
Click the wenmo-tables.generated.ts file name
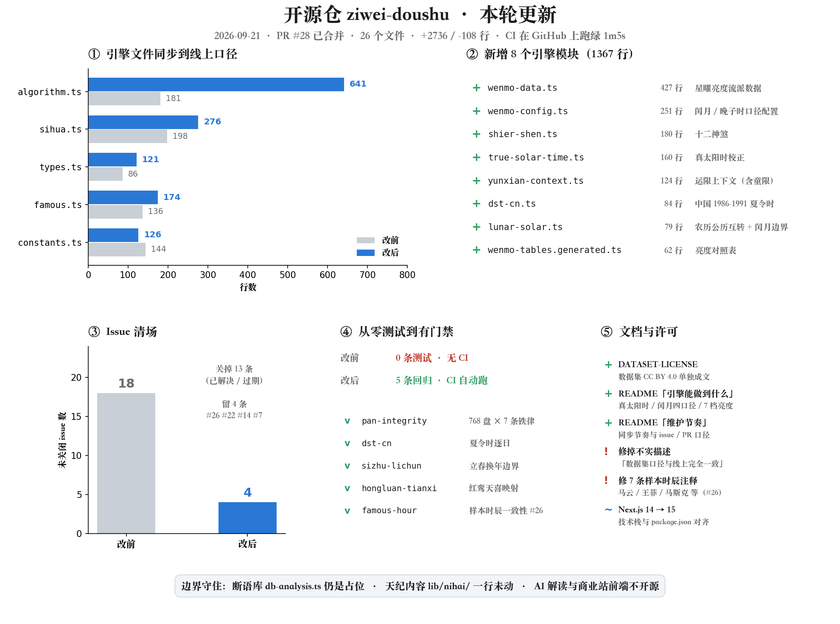click(554, 250)
